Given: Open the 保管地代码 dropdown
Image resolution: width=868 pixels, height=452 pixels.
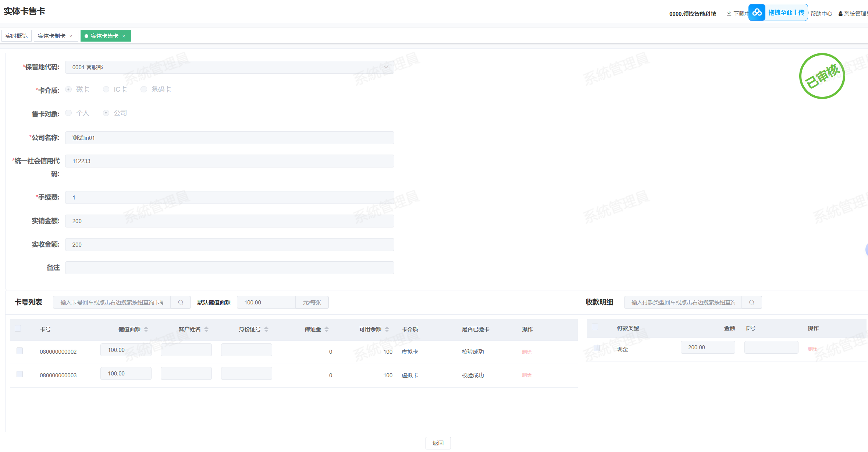Looking at the screenshot, I should pyautogui.click(x=230, y=67).
